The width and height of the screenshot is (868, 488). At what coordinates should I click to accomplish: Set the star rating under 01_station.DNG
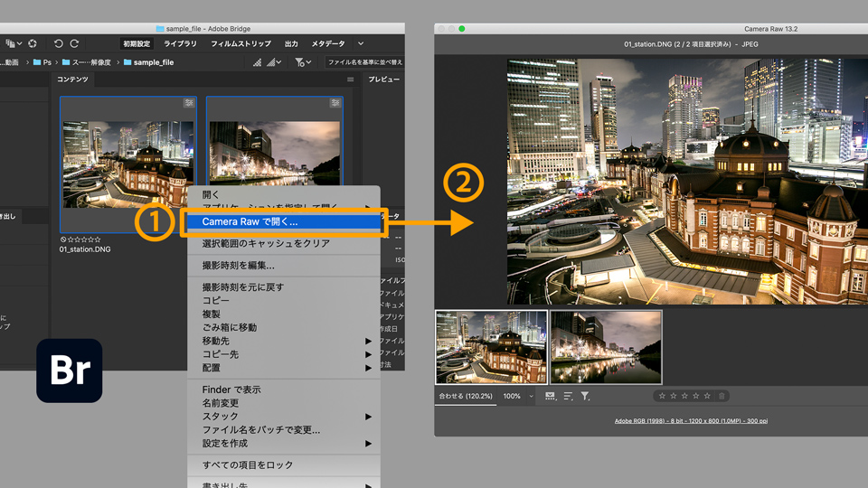(x=83, y=239)
